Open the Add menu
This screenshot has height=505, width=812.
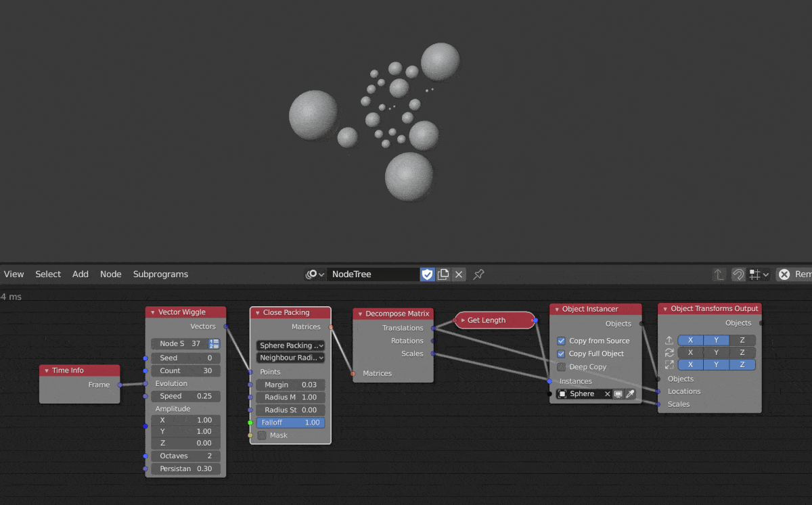[81, 274]
